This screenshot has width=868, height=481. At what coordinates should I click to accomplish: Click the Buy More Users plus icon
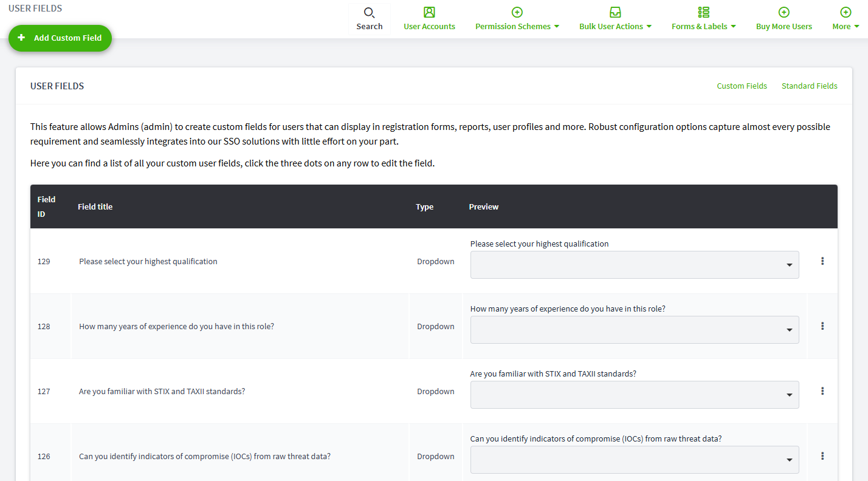[x=784, y=12]
